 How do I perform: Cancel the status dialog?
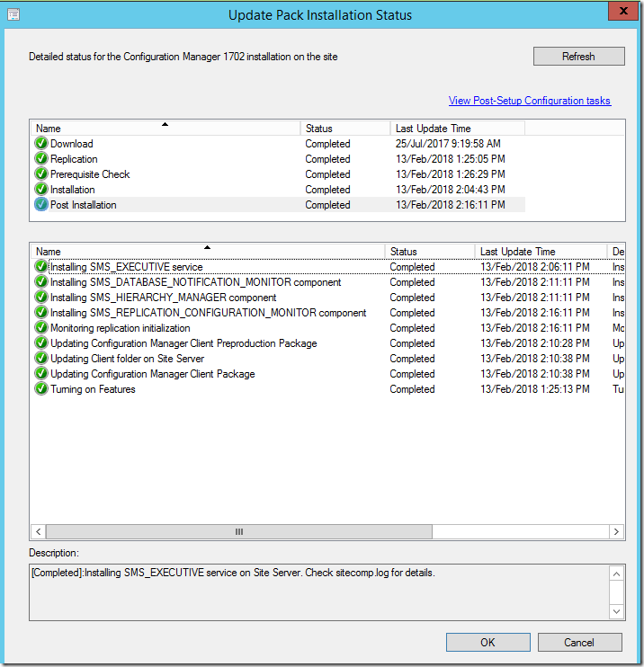pyautogui.click(x=579, y=643)
